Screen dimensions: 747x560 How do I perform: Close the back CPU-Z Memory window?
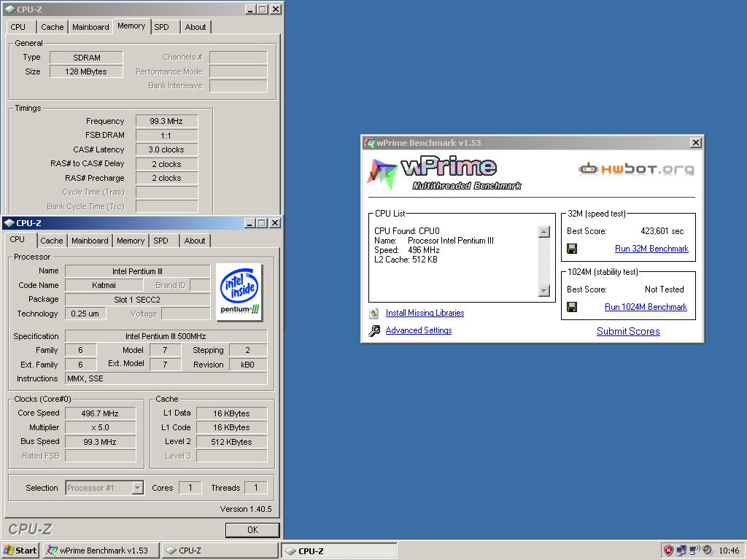275,9
